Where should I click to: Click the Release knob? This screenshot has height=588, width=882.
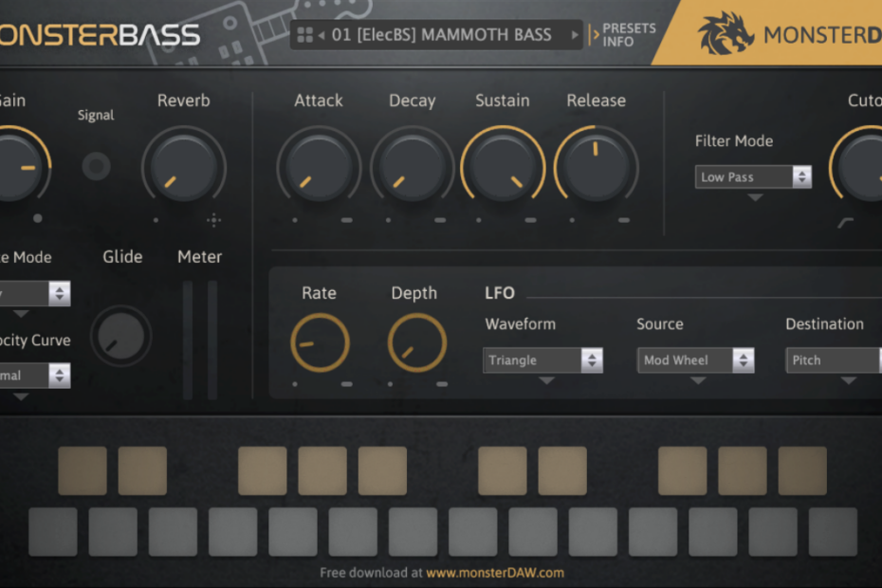point(597,167)
